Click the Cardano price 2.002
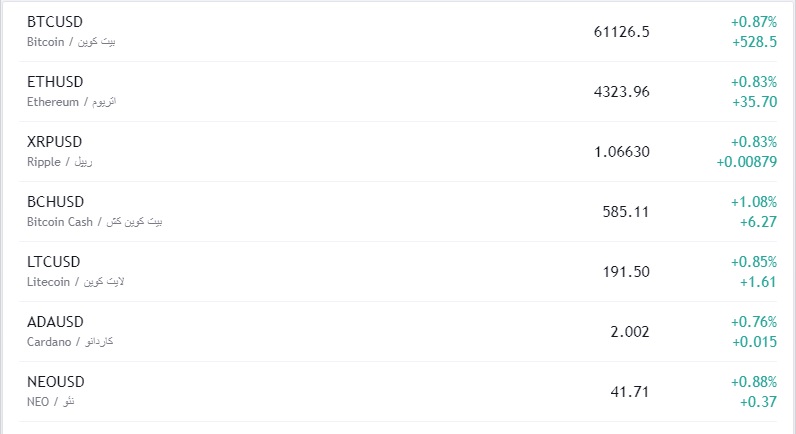 pyautogui.click(x=630, y=331)
